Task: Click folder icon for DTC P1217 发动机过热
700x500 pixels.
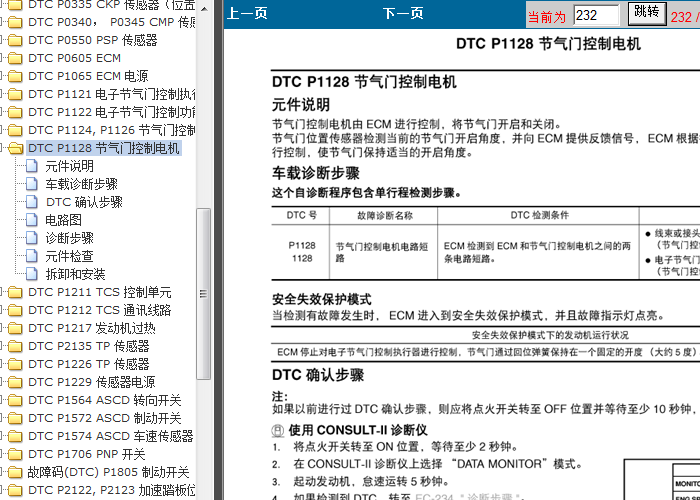Action: 15,328
